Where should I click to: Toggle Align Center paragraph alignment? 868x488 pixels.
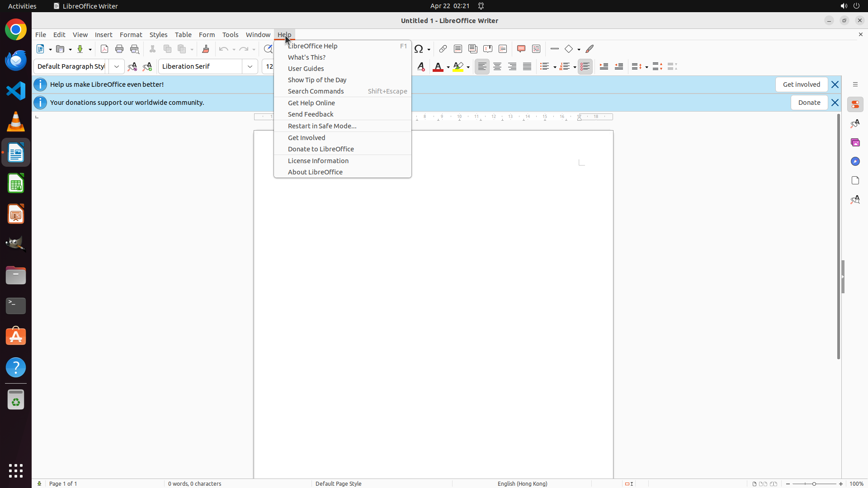tap(497, 66)
